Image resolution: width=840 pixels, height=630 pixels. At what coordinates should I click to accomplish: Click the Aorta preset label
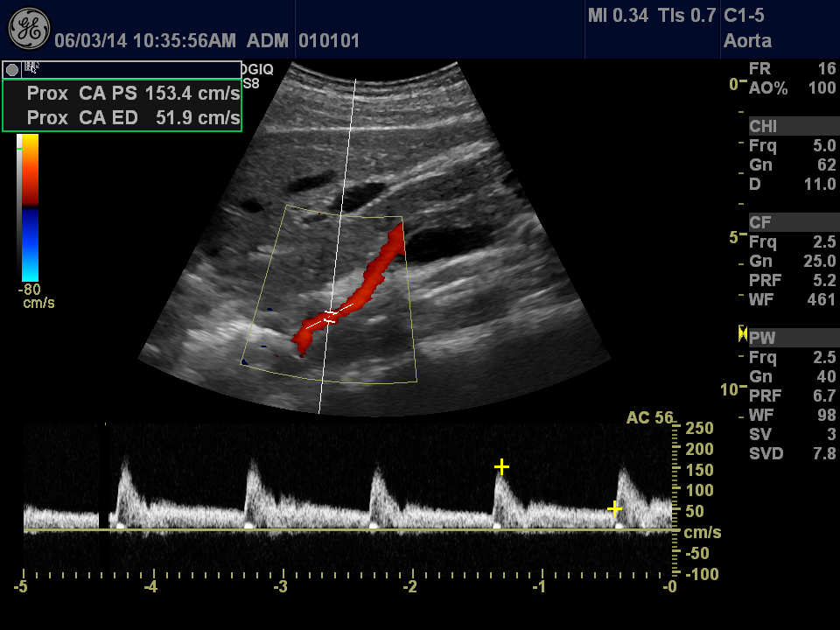(746, 40)
